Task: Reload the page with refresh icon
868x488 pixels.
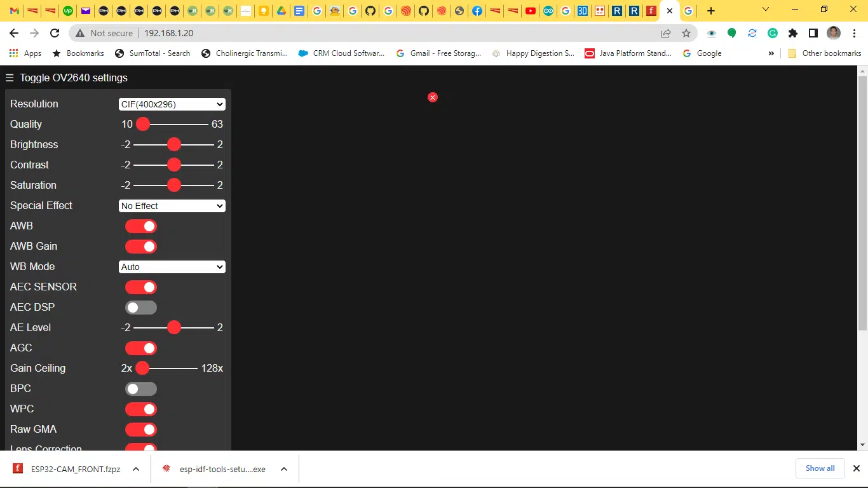Action: click(x=55, y=33)
